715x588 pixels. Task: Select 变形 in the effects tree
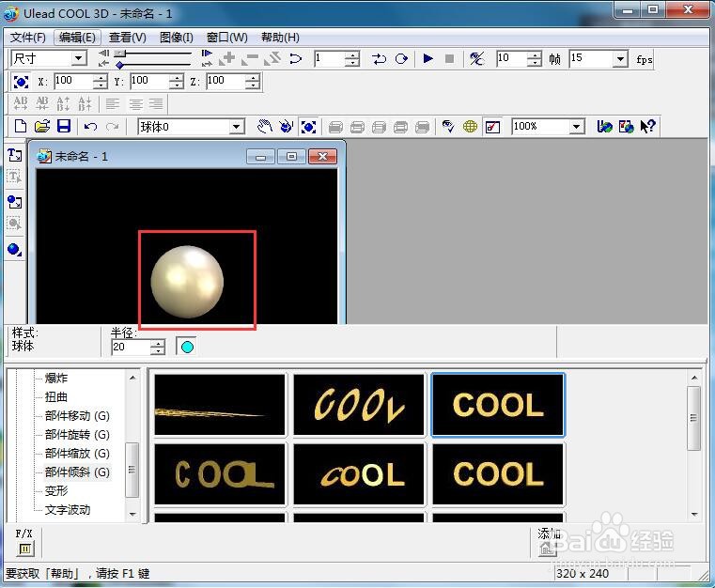pyautogui.click(x=56, y=491)
